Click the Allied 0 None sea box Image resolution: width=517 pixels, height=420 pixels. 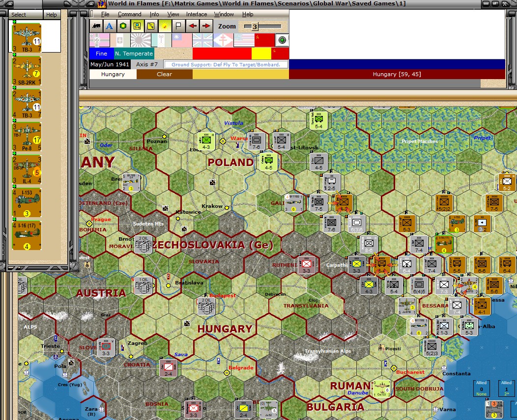point(481,388)
